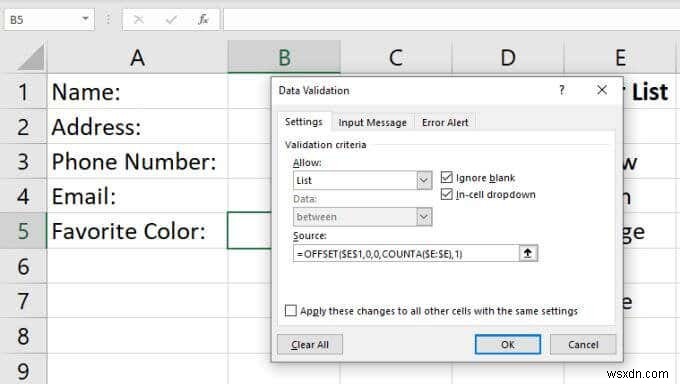Viewport: 680px width, 384px height.
Task: Close the Data Validation dialog
Action: click(x=602, y=90)
